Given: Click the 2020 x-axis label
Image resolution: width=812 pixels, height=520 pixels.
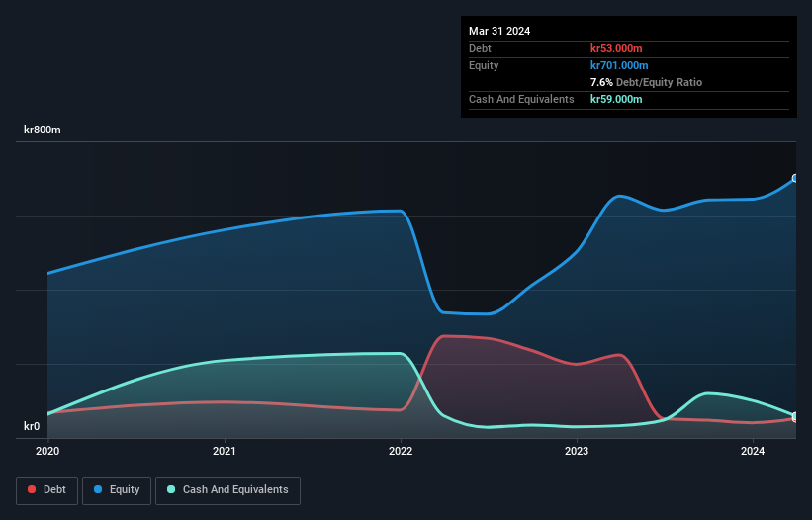Looking at the screenshot, I should [x=47, y=451].
